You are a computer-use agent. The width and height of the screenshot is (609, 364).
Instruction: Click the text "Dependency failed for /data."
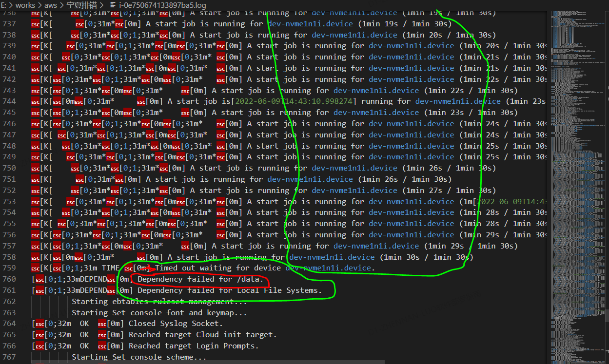click(200, 279)
